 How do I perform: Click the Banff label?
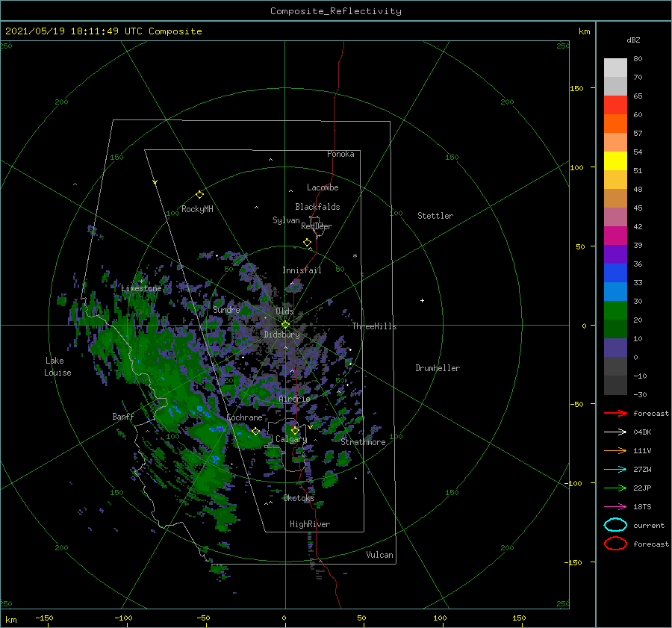(x=123, y=416)
